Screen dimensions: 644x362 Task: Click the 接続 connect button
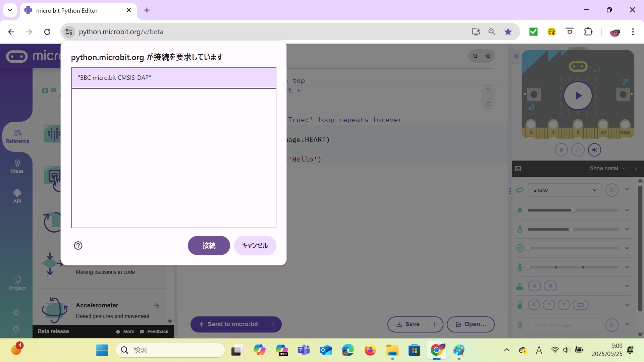(209, 246)
